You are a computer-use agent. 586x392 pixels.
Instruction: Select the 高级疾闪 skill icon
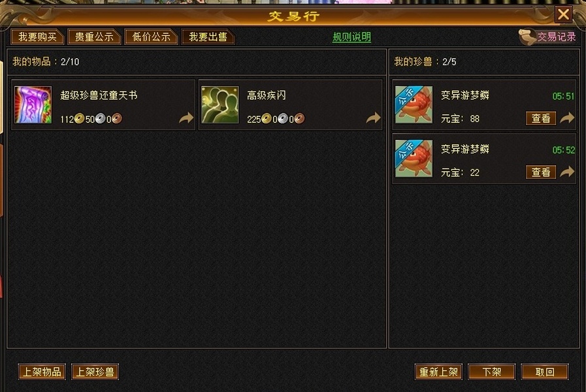point(220,105)
